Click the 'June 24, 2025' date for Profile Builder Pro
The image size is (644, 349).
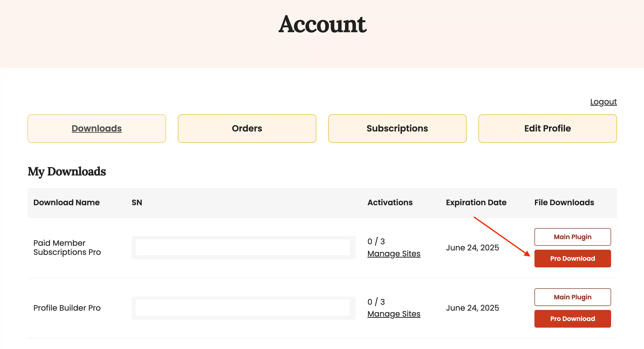472,308
